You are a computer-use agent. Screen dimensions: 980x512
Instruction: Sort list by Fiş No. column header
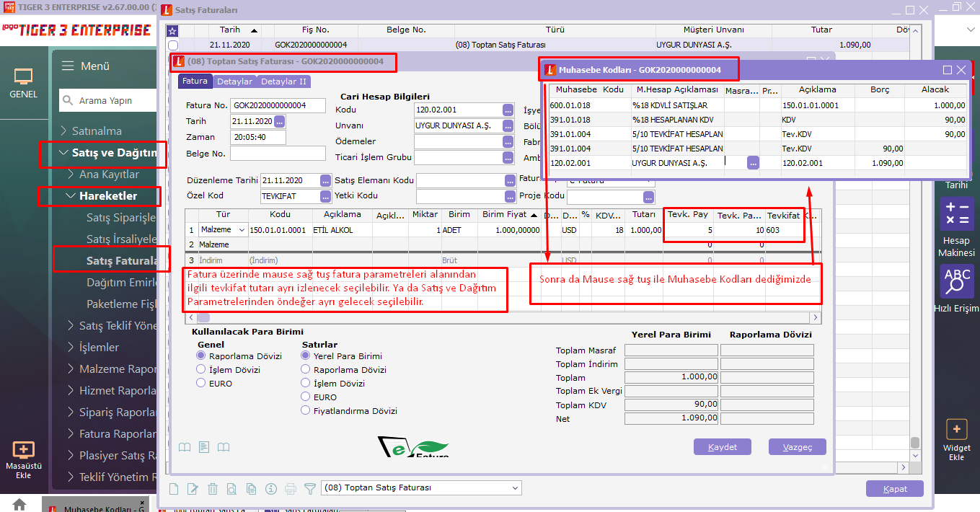point(314,30)
